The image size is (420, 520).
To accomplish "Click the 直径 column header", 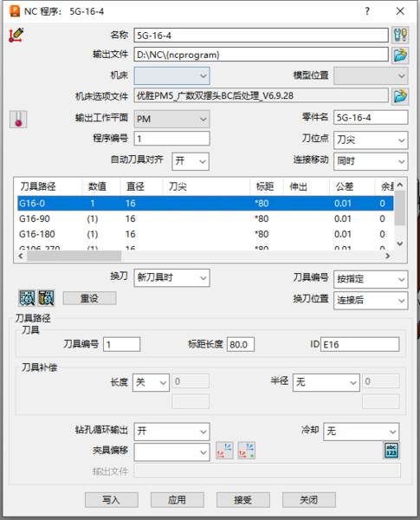I will (141, 186).
